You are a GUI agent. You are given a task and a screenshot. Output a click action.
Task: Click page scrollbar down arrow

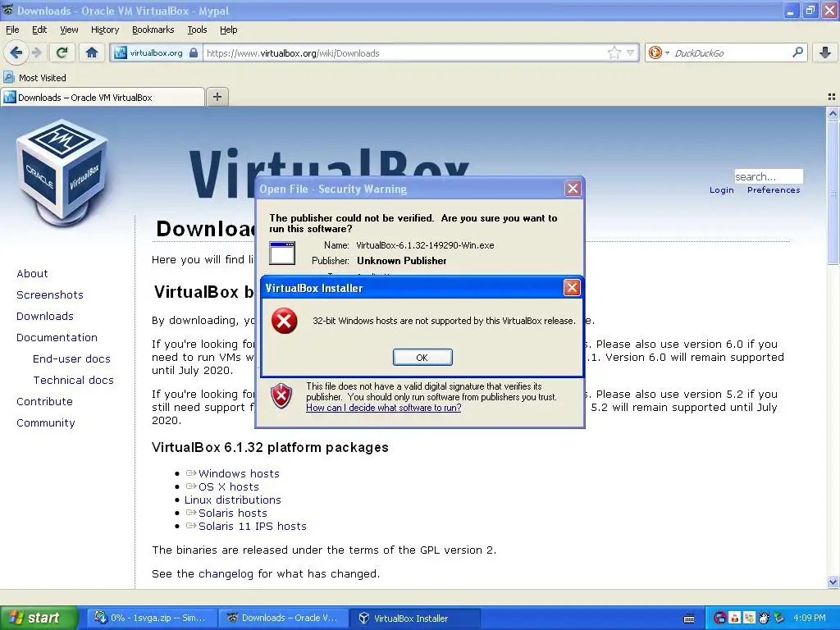tap(833, 582)
